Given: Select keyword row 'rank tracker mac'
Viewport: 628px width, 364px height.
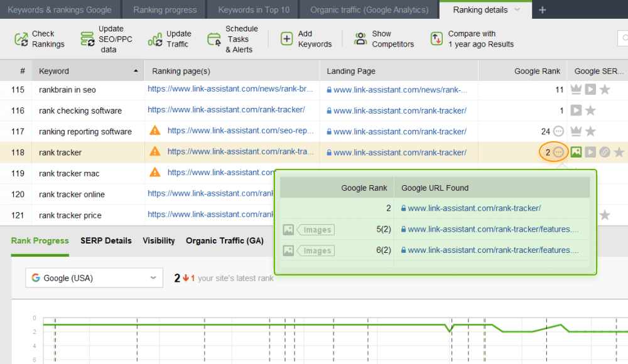Looking at the screenshot, I should 69,173.
